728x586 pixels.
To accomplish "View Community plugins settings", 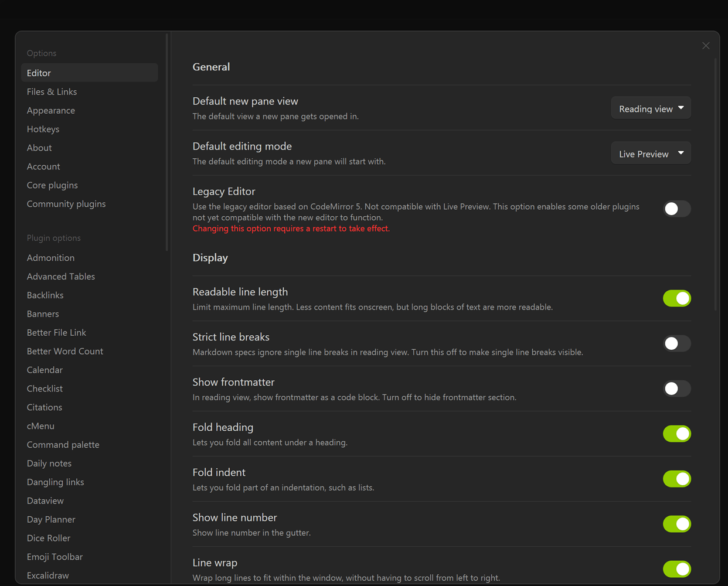I will pyautogui.click(x=66, y=203).
